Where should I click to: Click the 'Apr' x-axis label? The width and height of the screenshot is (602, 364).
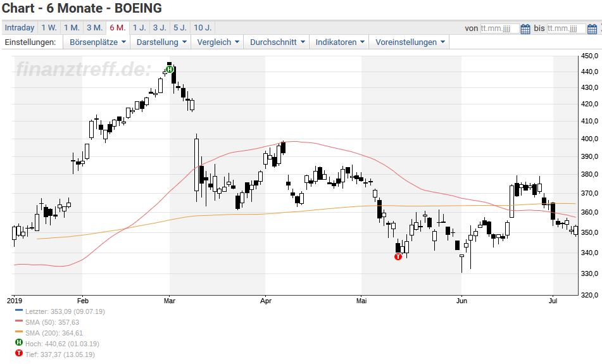266,301
